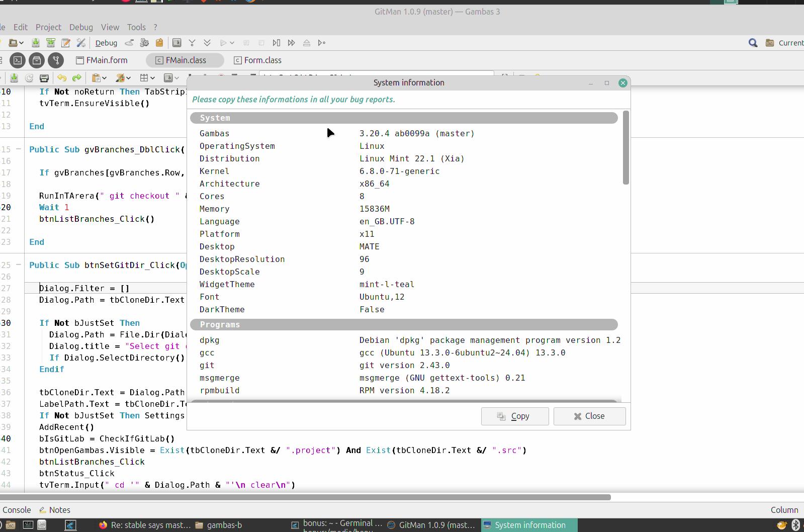The image size is (804, 532).
Task: Click the editor reload icon
Action: click(29, 78)
